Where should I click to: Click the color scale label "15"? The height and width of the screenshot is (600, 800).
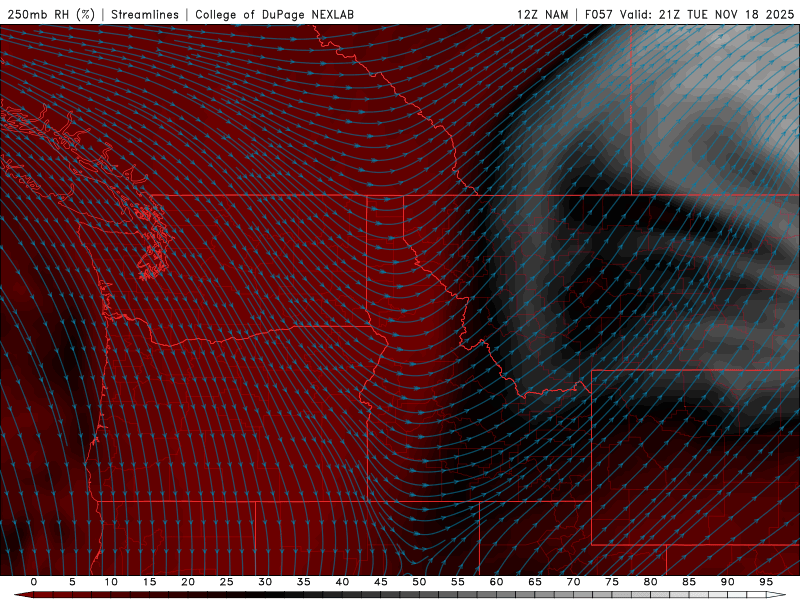pyautogui.click(x=149, y=582)
